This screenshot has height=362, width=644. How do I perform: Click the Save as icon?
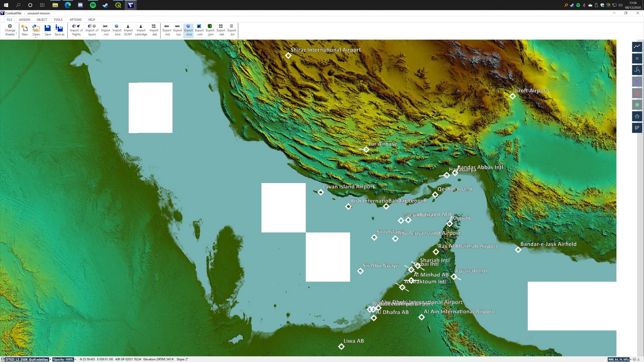59,30
